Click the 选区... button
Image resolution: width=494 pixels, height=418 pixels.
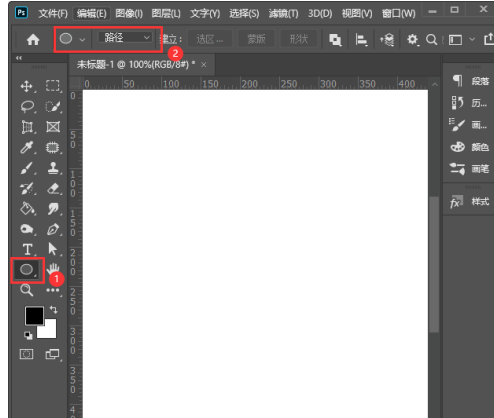210,39
